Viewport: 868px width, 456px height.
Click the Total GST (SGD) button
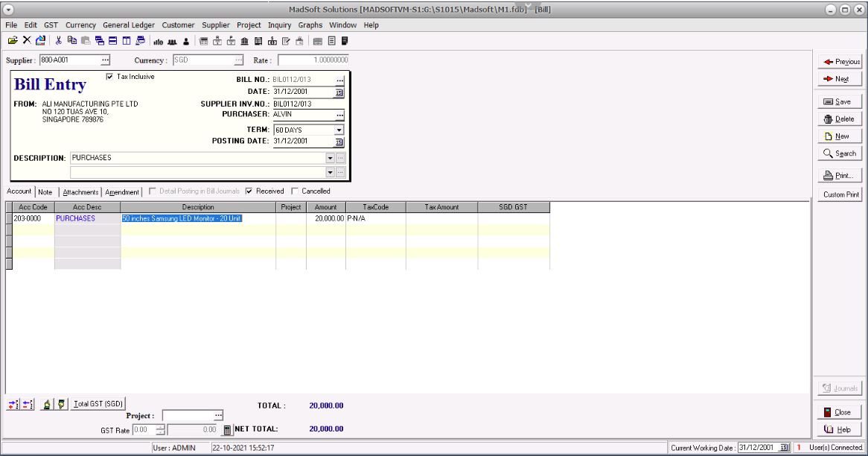point(98,404)
